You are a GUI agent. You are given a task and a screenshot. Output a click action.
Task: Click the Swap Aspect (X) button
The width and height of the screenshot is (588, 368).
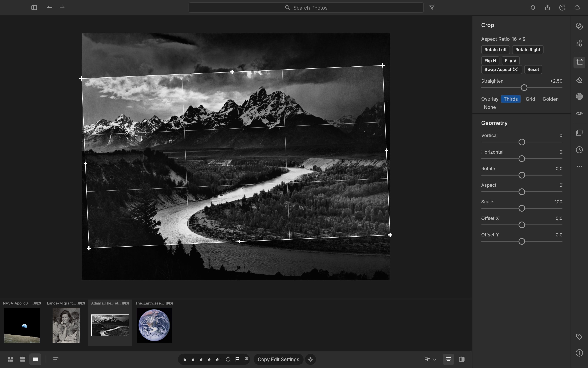pyautogui.click(x=501, y=70)
